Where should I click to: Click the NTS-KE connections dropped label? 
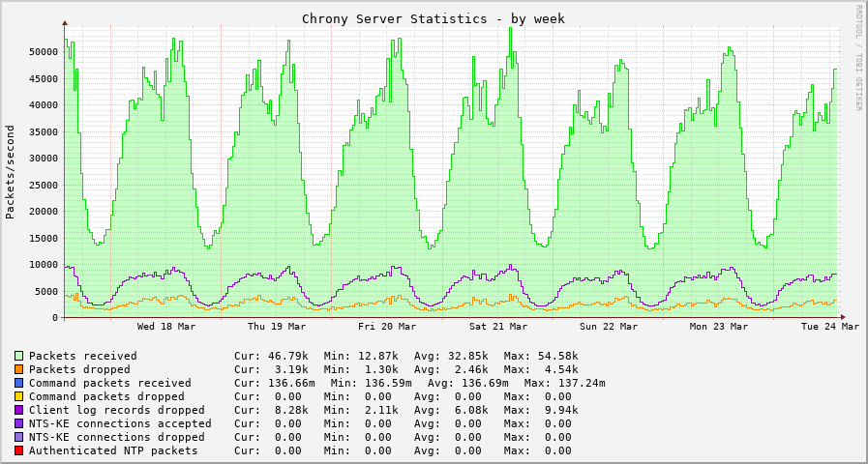coord(117,437)
